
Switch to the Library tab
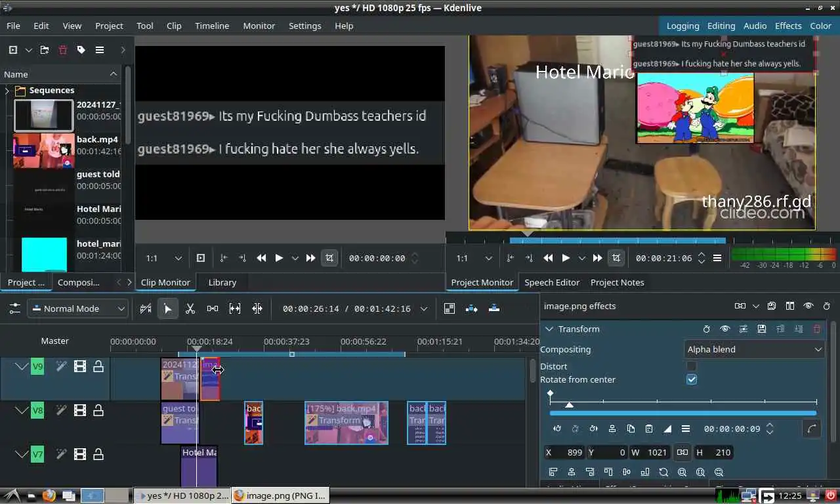click(x=222, y=282)
